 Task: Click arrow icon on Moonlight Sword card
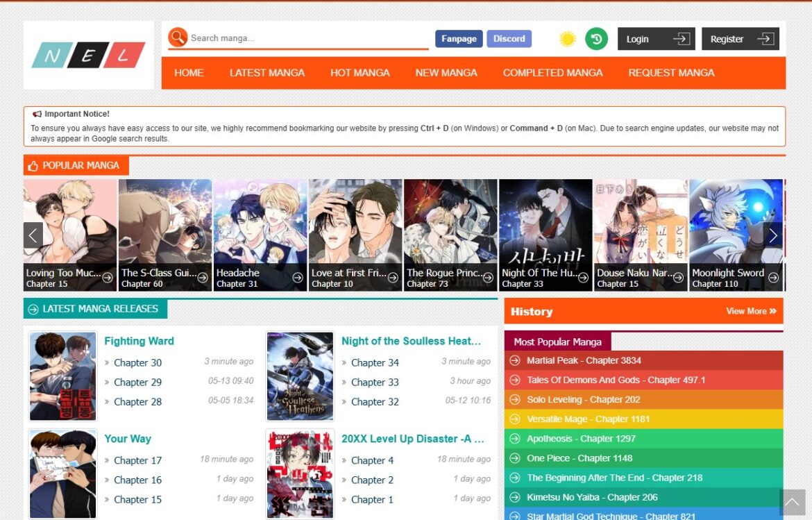pyautogui.click(x=773, y=278)
